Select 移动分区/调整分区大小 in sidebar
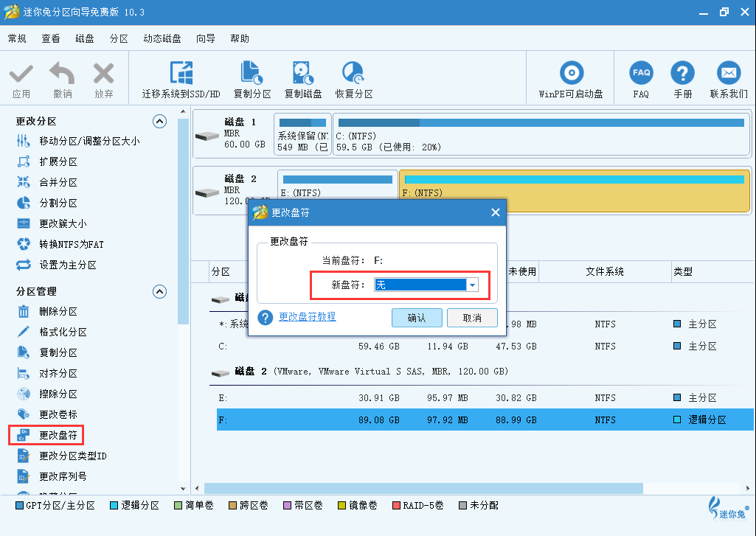This screenshot has height=536, width=756. (77, 142)
